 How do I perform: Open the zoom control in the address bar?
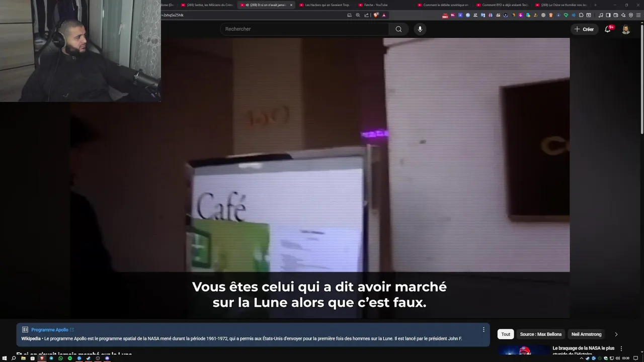pos(358,15)
